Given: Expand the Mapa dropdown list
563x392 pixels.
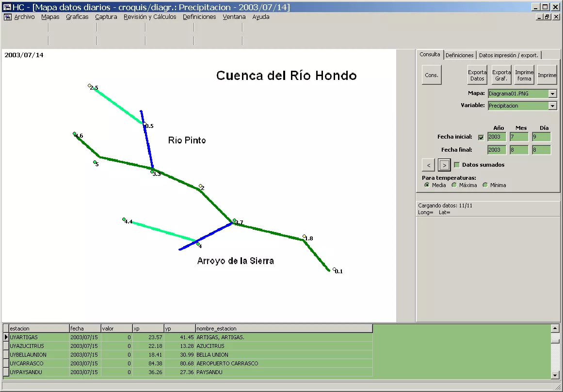Looking at the screenshot, I should [x=553, y=94].
